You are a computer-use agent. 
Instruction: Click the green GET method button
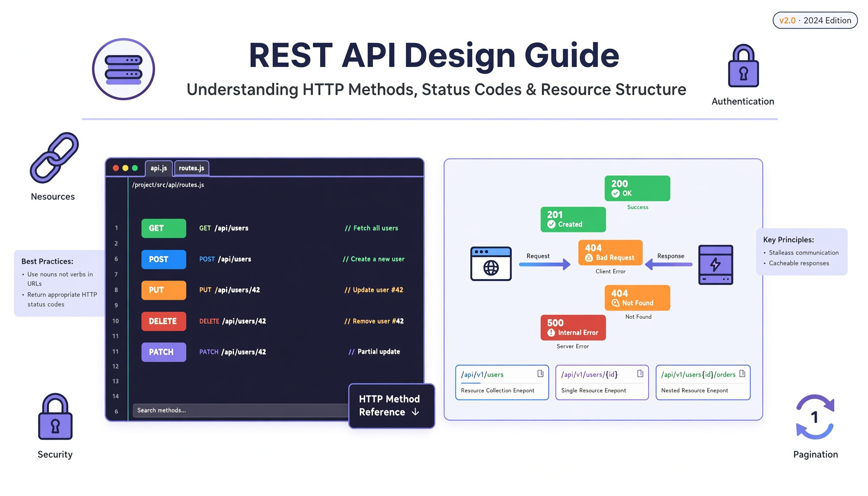pos(164,228)
